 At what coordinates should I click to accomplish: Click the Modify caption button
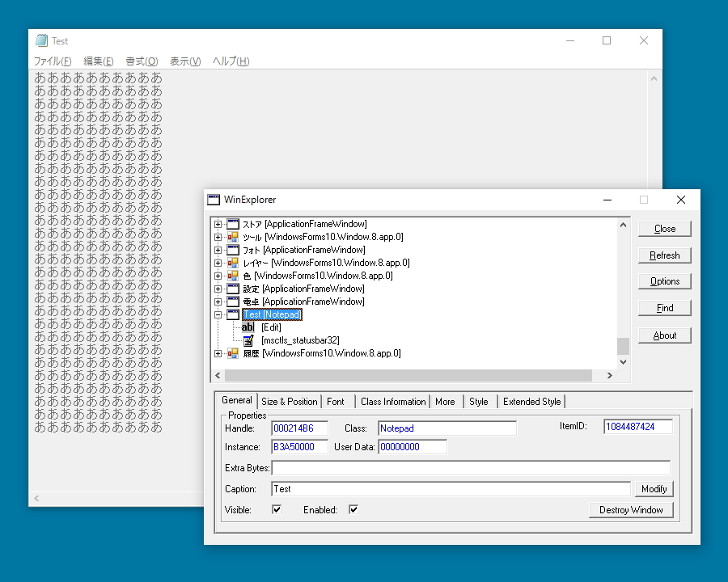[654, 489]
